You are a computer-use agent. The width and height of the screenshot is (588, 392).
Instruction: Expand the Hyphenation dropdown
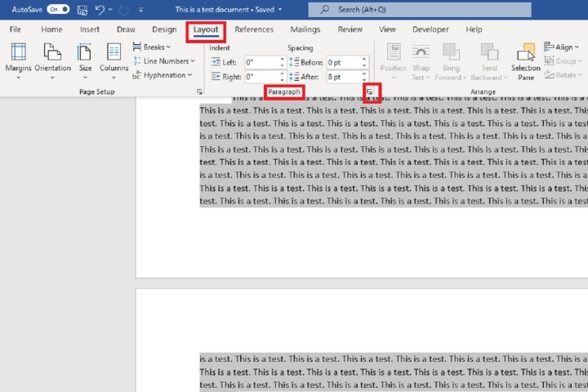(163, 75)
